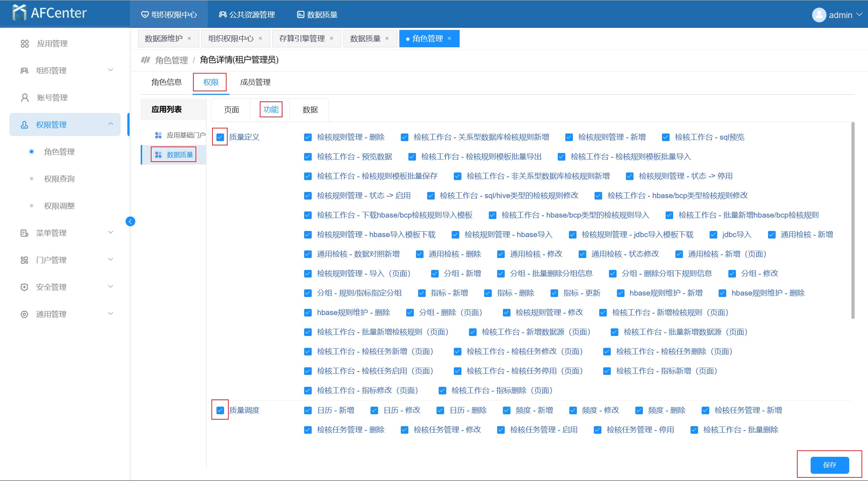Open the admin account dropdown arrow
This screenshot has height=481, width=868.
[x=859, y=14]
